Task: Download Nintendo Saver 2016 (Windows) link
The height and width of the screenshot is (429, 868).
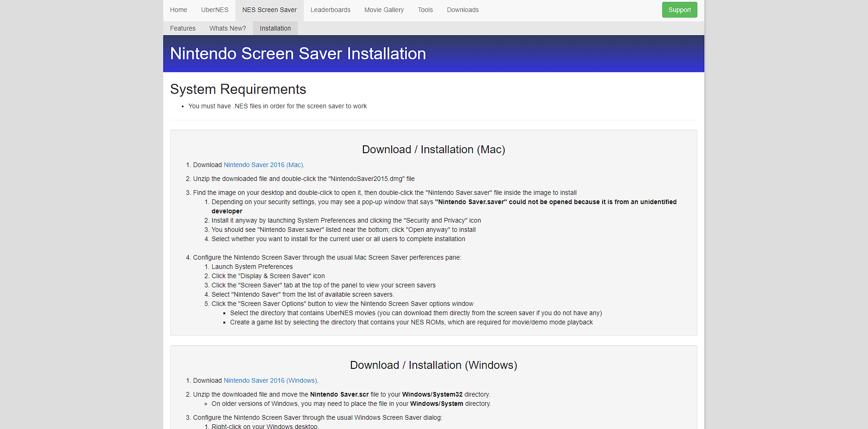Action: (270, 380)
